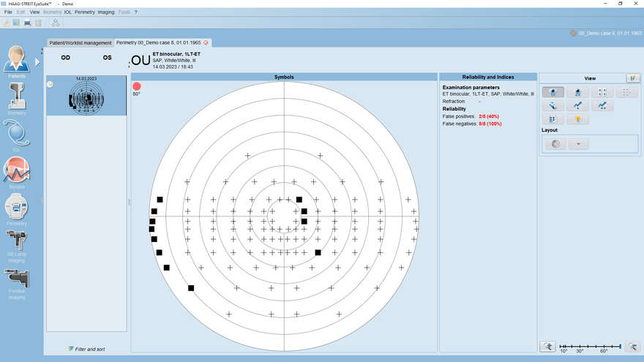The image size is (644, 362).
Task: Open the Myopia module in sidebar
Action: [x=17, y=173]
